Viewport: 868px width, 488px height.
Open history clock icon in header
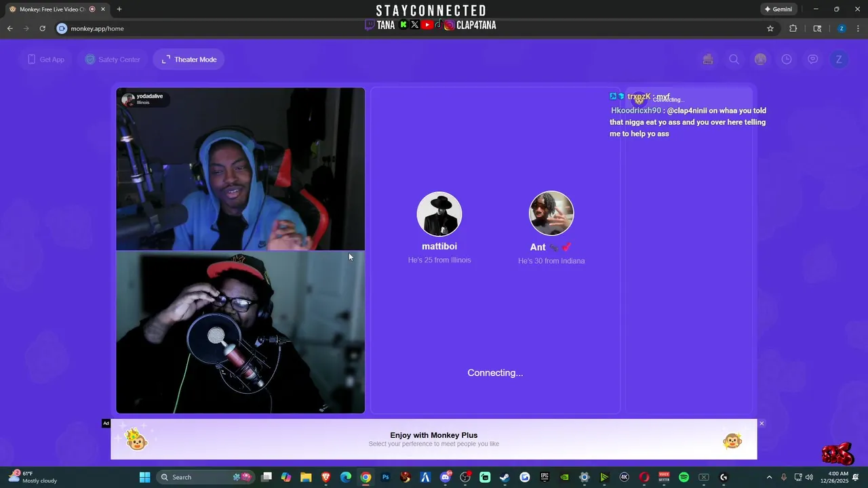(787, 60)
